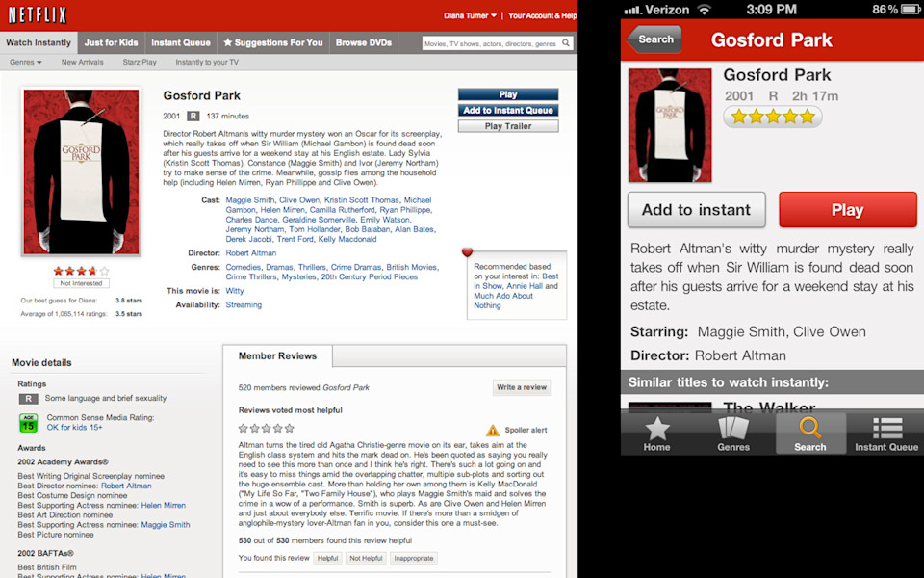Viewport: 924px width, 578px height.
Task: Click the Clive Owen cast link
Action: click(299, 200)
